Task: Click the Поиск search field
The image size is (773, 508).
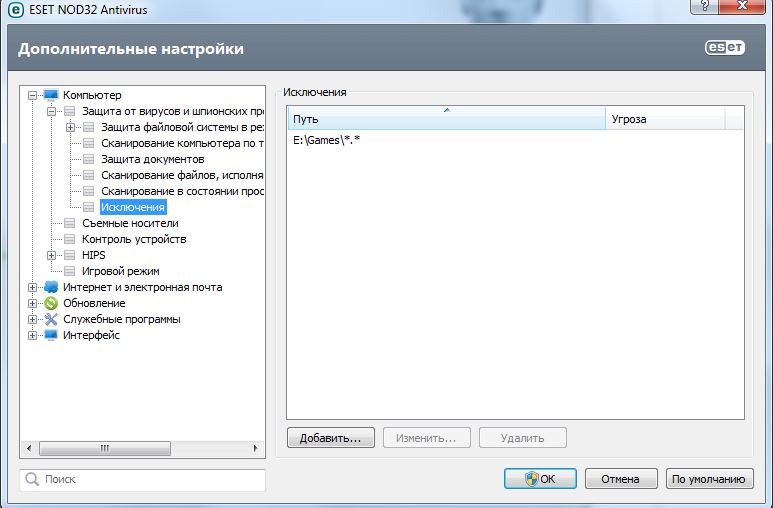Action: pyautogui.click(x=143, y=479)
